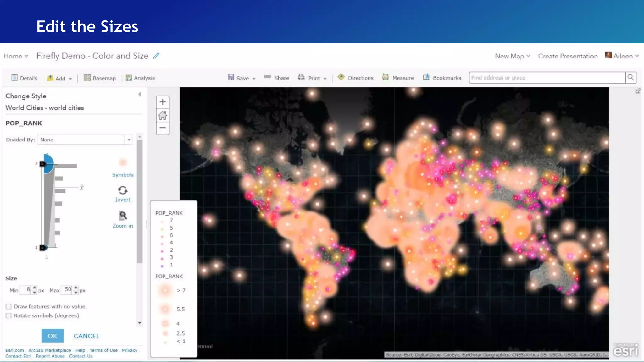This screenshot has width=644, height=362.
Task: Click the Zoom in histogram icon
Action: tap(123, 216)
